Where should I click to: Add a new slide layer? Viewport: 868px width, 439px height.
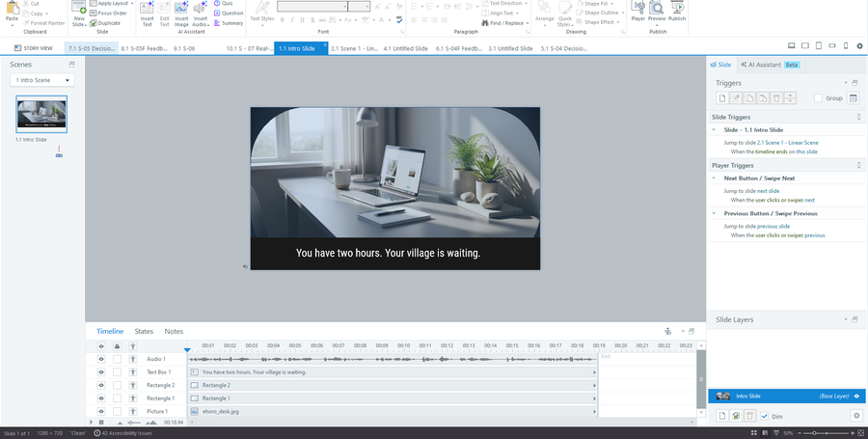click(x=721, y=416)
